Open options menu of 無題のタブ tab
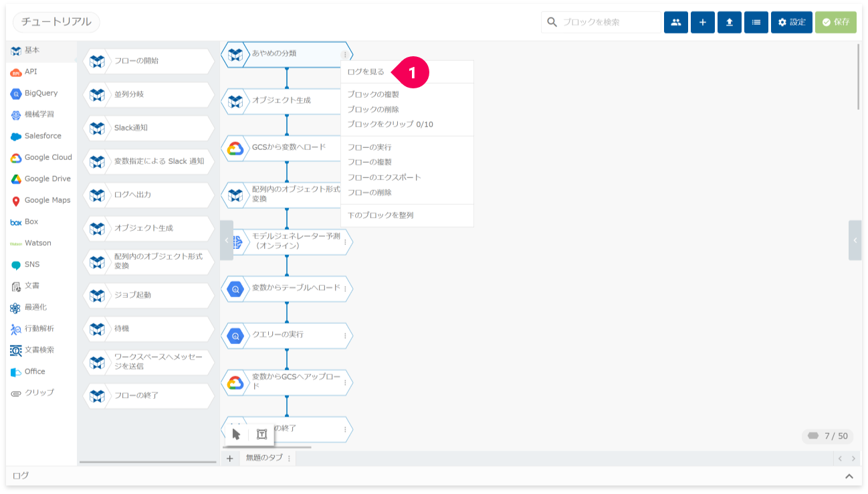This screenshot has width=868, height=494. (x=289, y=459)
